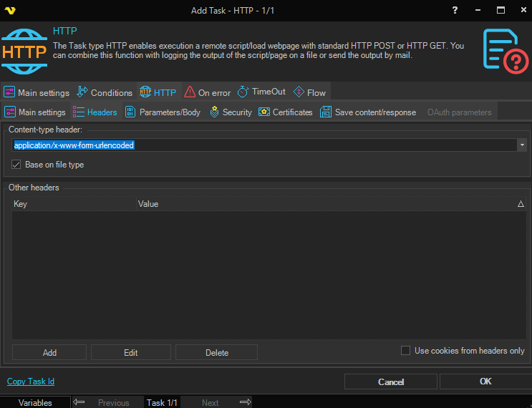Image resolution: width=532 pixels, height=408 pixels.
Task: Sort by the Key column header
Action: coord(74,204)
